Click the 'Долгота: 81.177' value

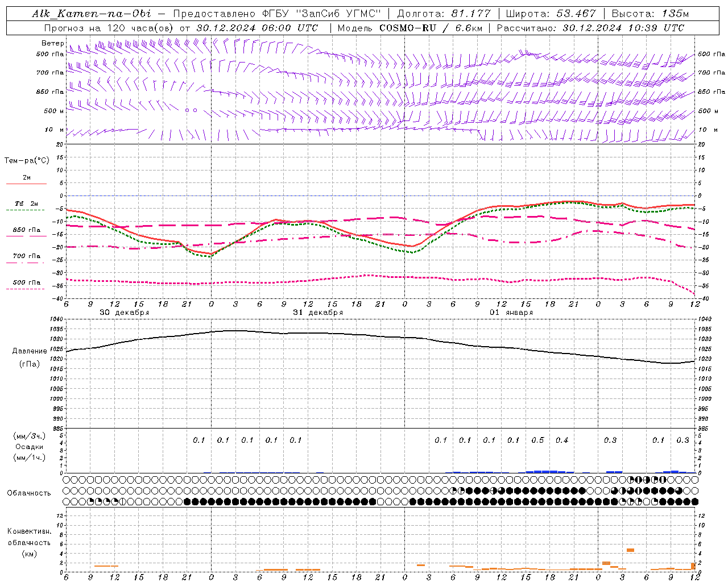tap(444, 14)
